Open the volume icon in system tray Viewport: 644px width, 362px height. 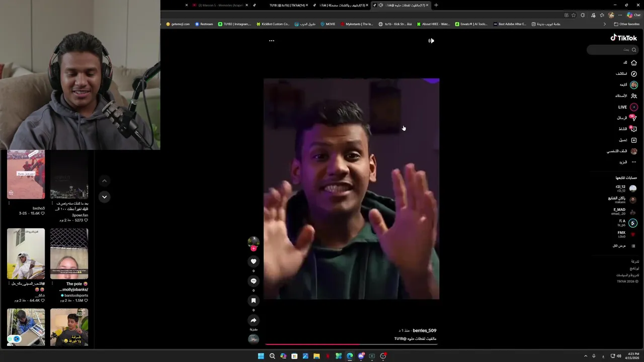(619, 356)
